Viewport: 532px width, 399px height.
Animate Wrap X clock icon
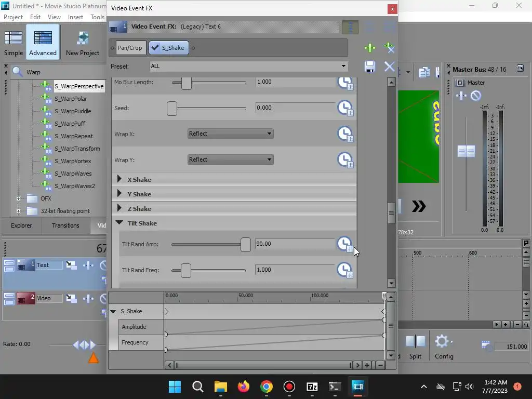(x=345, y=134)
